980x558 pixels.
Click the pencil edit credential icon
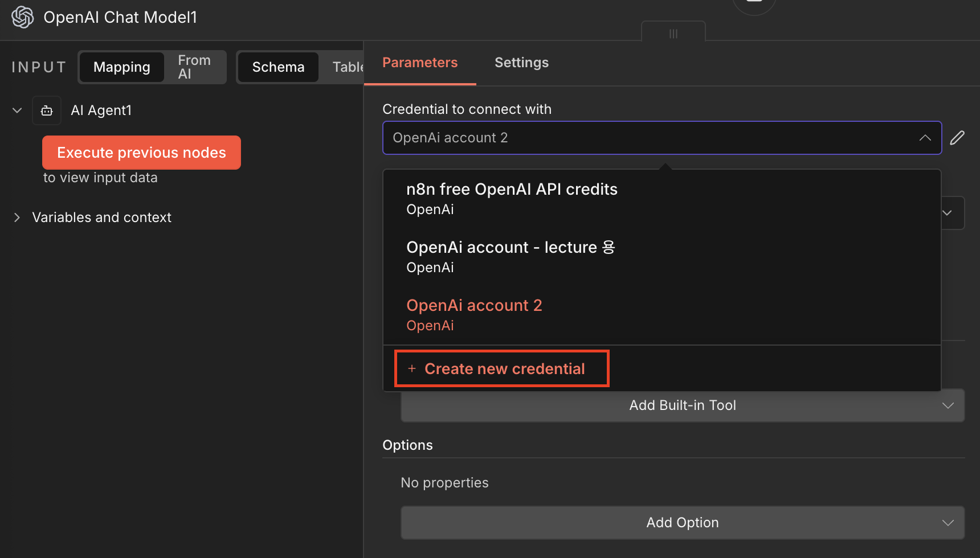(957, 138)
